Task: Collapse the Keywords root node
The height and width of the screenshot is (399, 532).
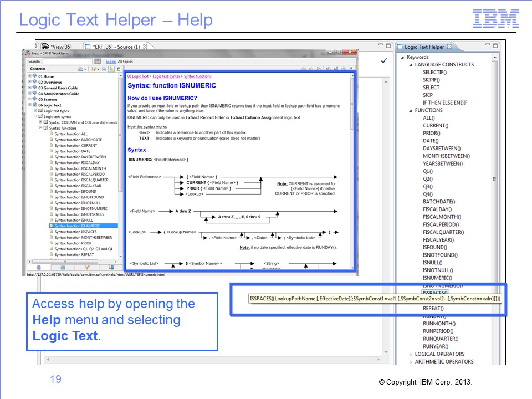Action: (x=402, y=57)
